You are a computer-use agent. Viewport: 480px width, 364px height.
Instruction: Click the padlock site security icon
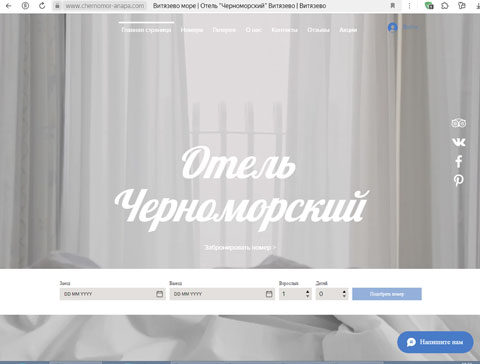[57, 6]
